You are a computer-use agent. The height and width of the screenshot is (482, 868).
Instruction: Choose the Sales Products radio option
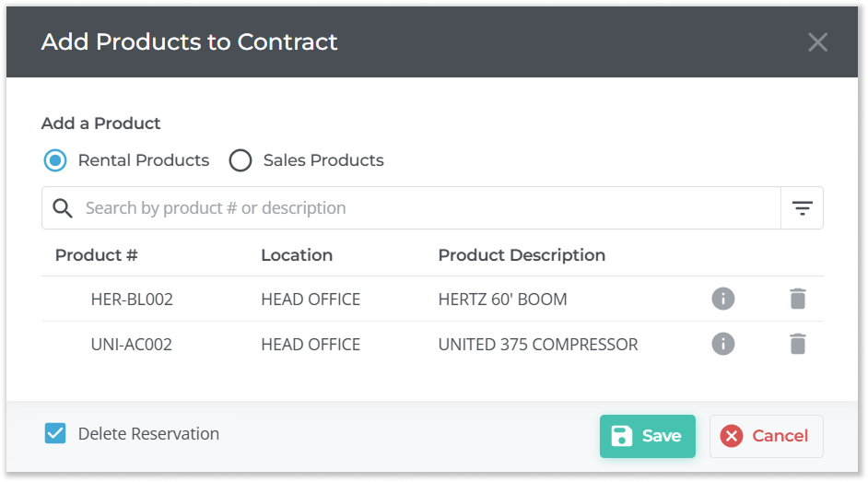coord(240,160)
